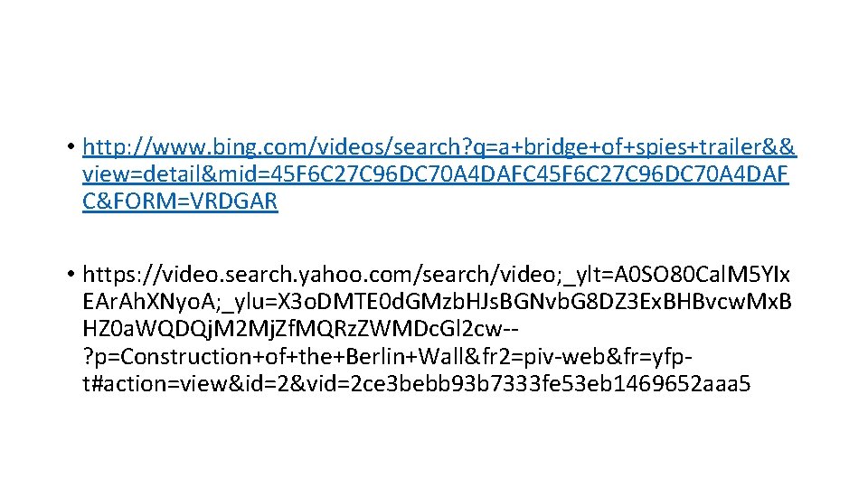Screen dimensions: 868x488
Task: Click the first bullet point marker
Action: click(71, 146)
